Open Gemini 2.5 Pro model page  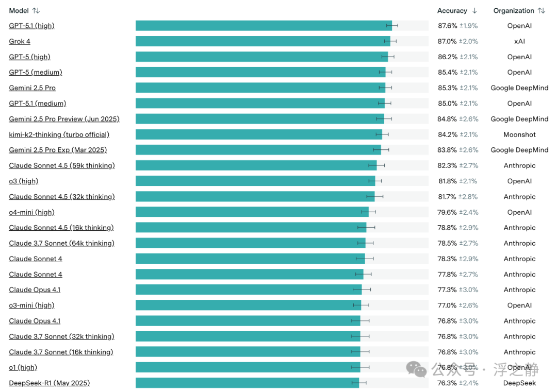pos(32,88)
